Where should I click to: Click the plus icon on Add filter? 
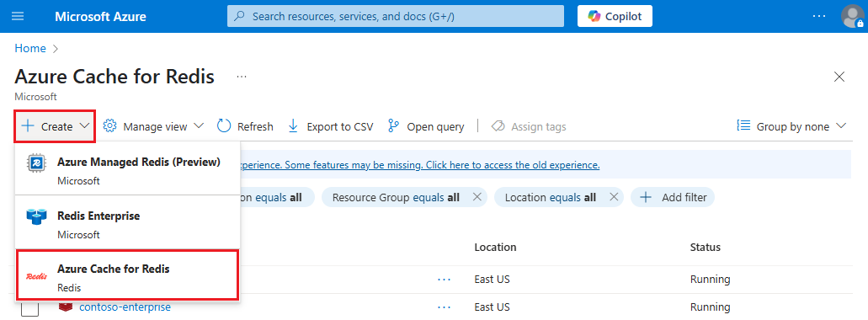coord(646,197)
